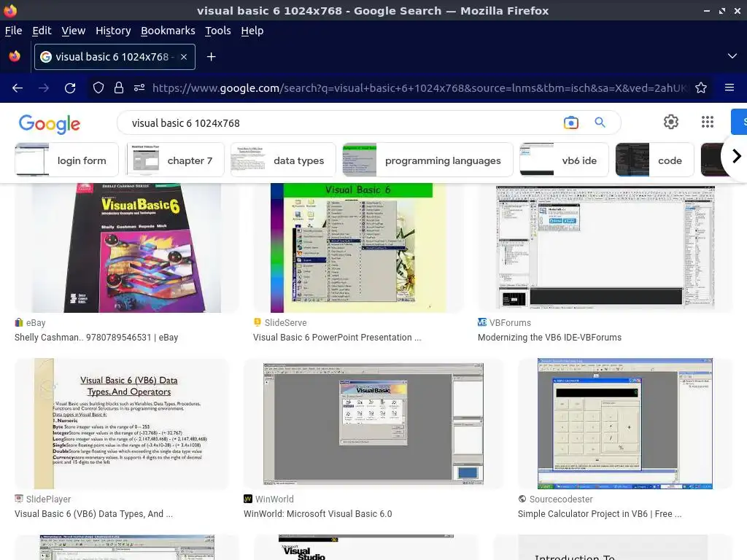The height and width of the screenshot is (560, 747).
Task: Open the Data Types And Operators slide image
Action: [122, 424]
